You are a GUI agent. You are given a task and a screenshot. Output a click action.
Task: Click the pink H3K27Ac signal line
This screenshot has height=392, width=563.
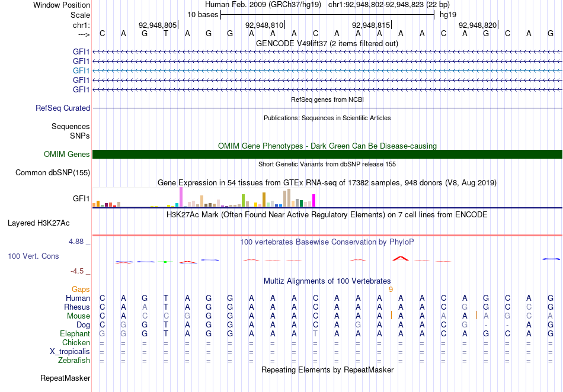(x=327, y=235)
